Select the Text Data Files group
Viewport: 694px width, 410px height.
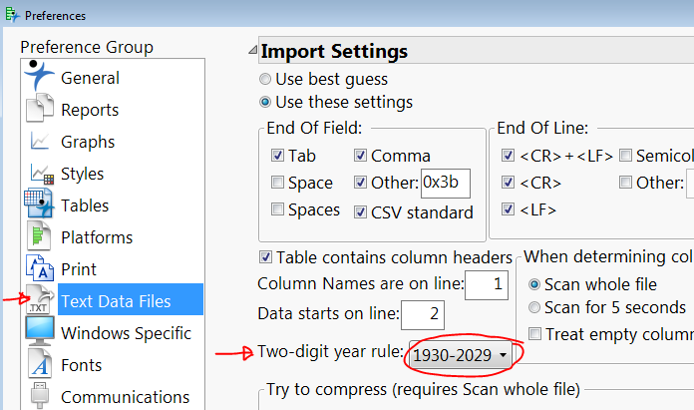coord(115,301)
